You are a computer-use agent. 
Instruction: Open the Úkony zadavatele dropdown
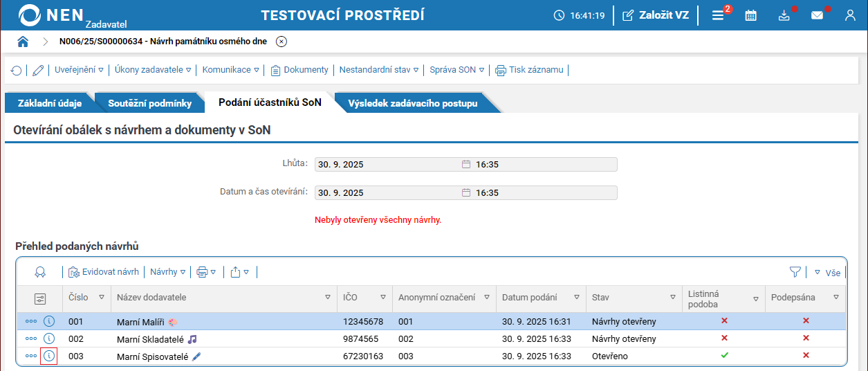tap(153, 70)
